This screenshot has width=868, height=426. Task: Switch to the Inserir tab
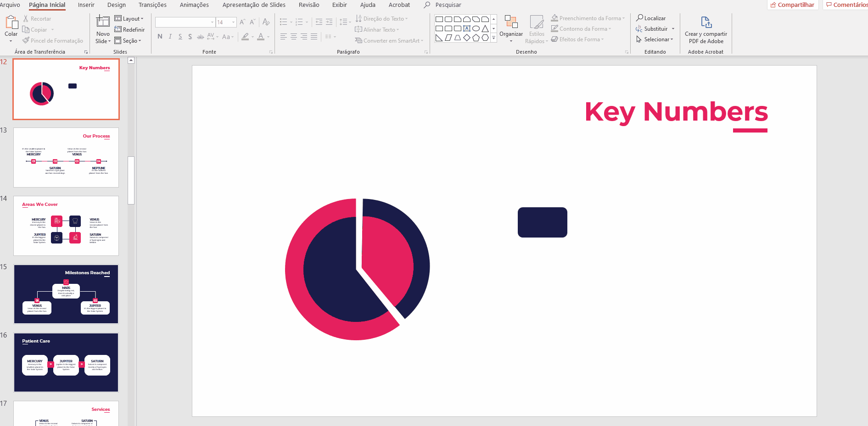tap(86, 5)
